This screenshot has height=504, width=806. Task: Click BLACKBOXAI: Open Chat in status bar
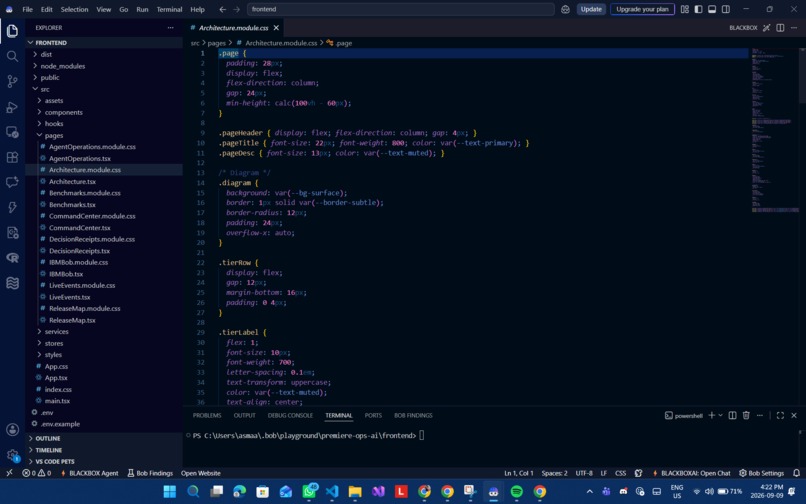[x=691, y=473]
